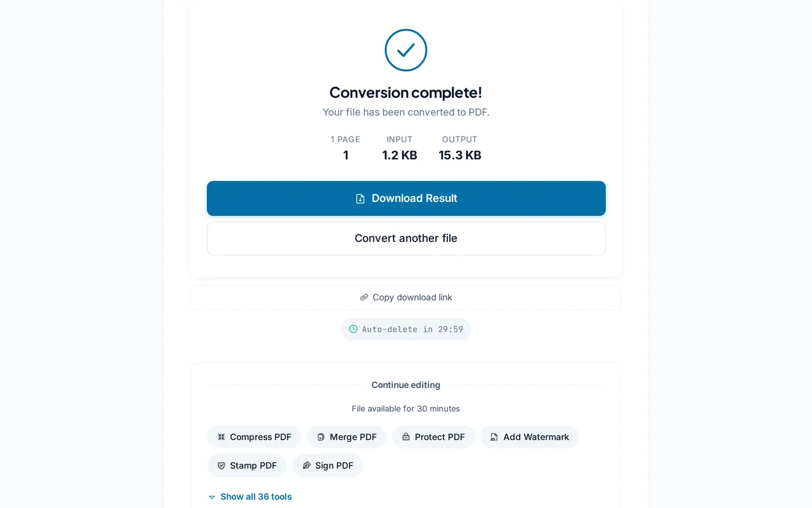812x508 pixels.
Task: Expand Show all 36 tools
Action: 256,497
